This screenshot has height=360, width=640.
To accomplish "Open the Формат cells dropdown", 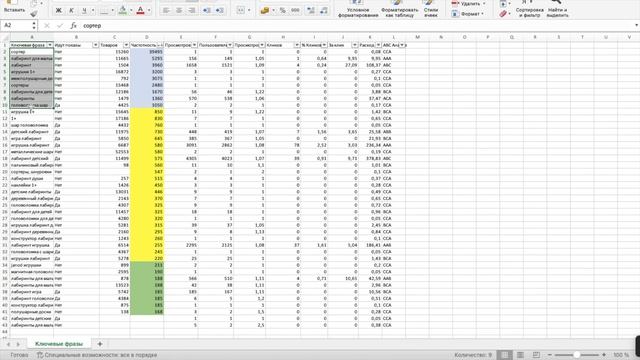I will tap(468, 14).
